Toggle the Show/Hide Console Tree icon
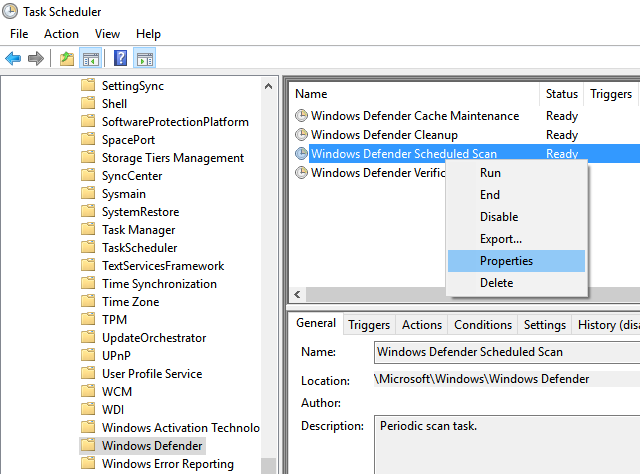 pos(91,58)
